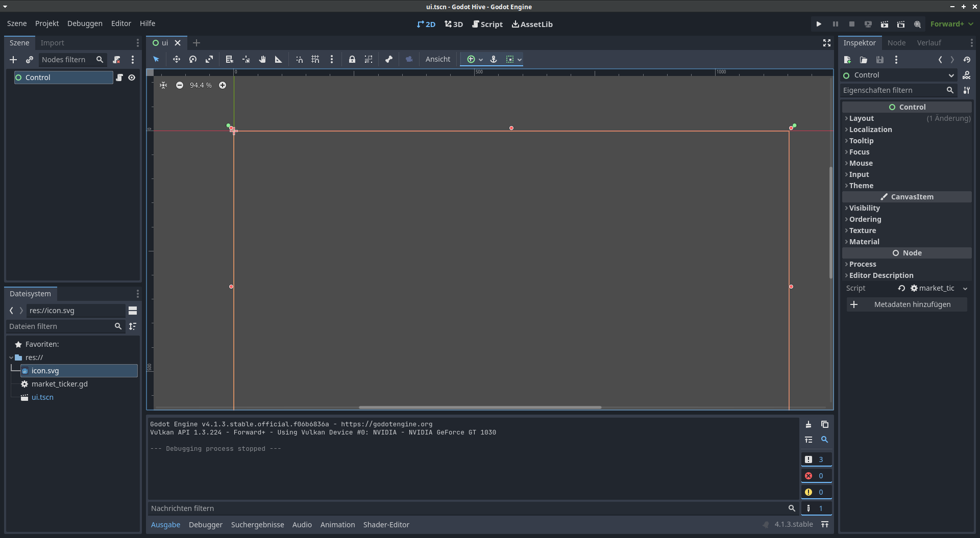Instantiate a child scene link icon
This screenshot has width=980, height=538.
tap(30, 60)
